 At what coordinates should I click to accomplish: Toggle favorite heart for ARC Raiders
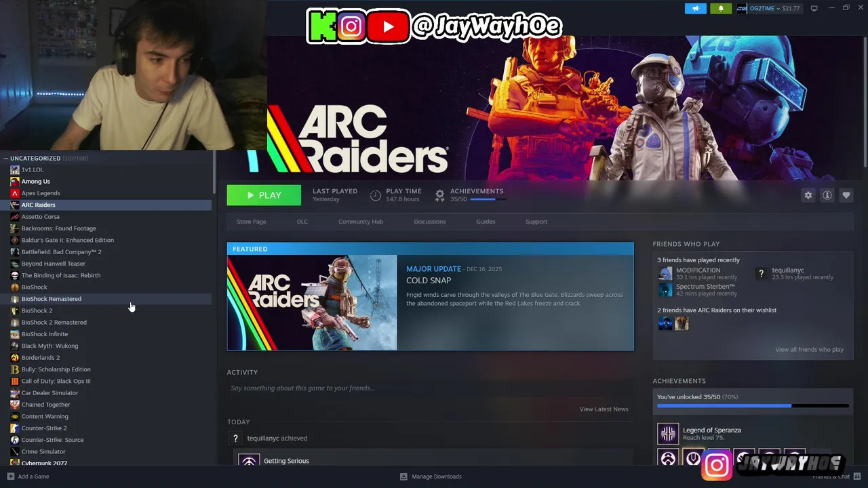click(846, 195)
